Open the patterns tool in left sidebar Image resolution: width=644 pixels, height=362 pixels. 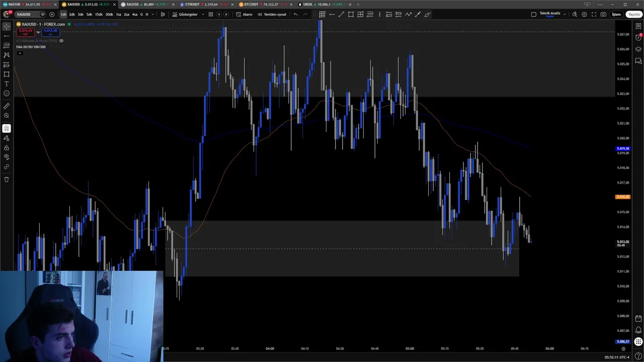[7, 55]
